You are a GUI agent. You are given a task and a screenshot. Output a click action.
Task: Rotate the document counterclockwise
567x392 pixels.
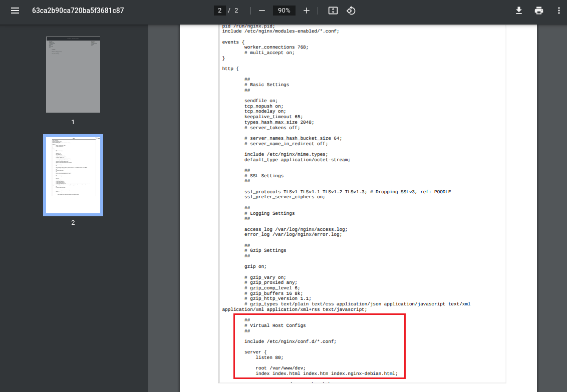[x=351, y=11]
